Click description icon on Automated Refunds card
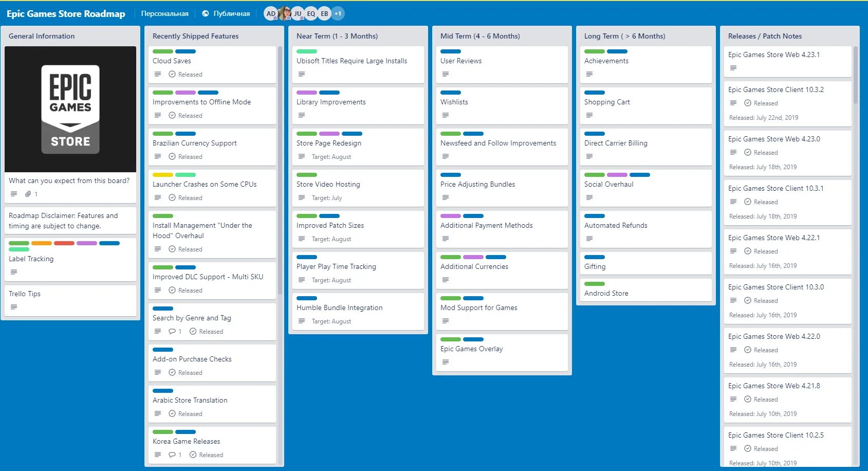This screenshot has width=868, height=471. [589, 239]
